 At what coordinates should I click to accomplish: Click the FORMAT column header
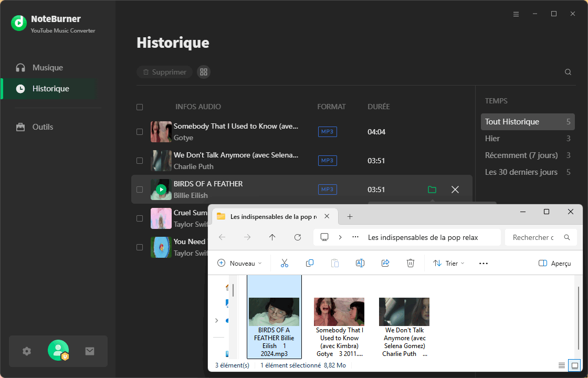point(331,107)
